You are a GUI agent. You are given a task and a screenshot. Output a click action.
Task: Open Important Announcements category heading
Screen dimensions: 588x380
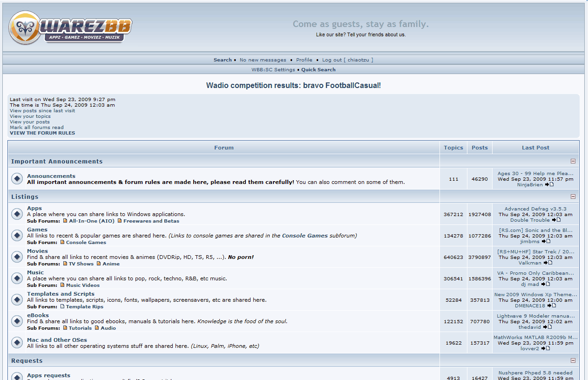point(57,161)
